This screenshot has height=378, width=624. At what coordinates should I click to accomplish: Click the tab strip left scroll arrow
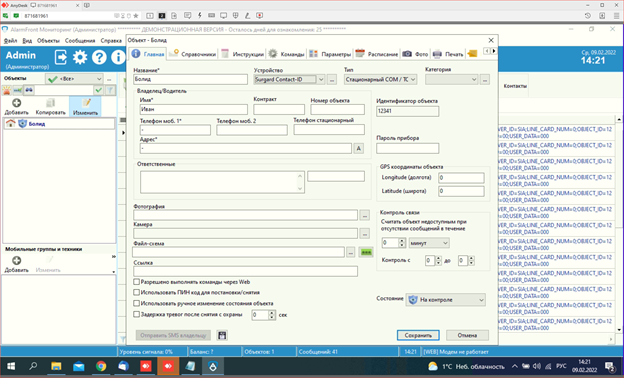pyautogui.click(x=487, y=51)
